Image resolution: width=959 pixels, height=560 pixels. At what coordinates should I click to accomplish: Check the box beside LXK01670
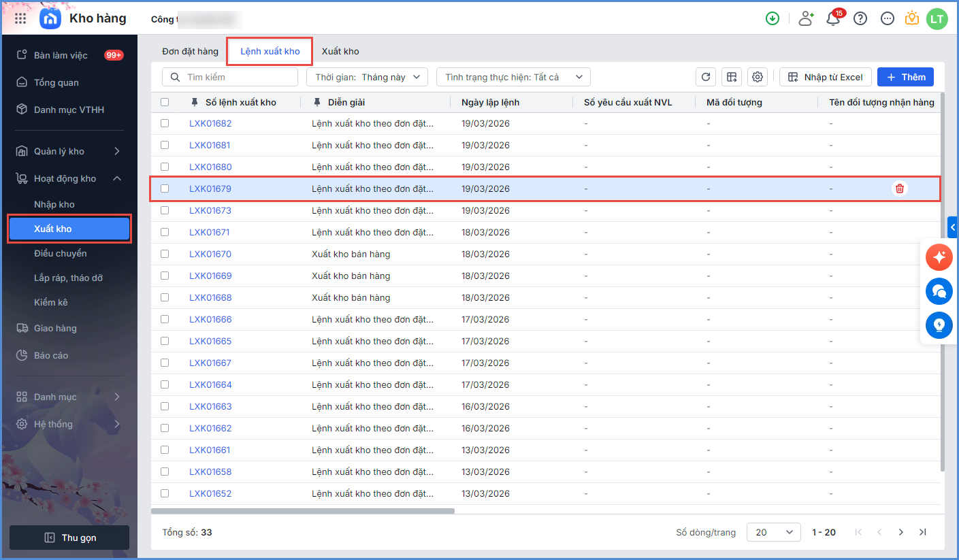(165, 254)
